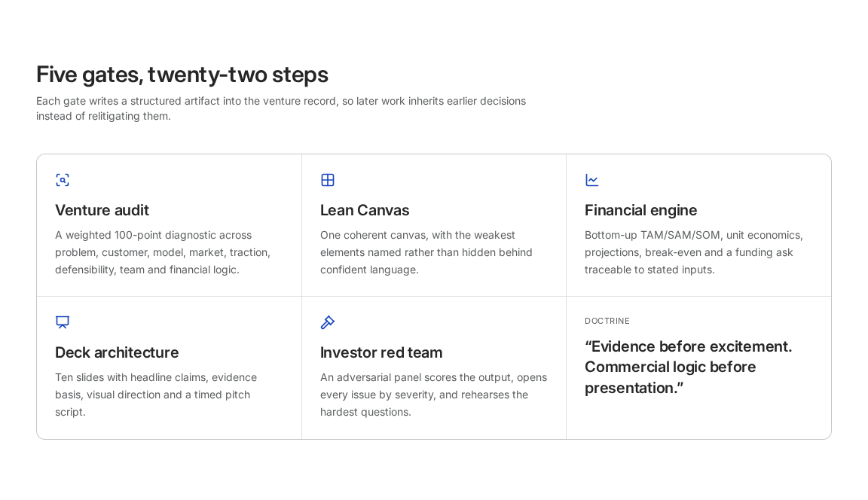Click the "Each gate writes a structured artifact" subtitle
The width and height of the screenshot is (868, 500).
(281, 108)
